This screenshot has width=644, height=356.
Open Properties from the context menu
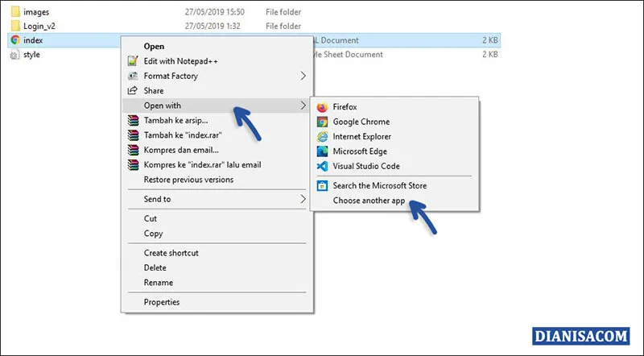(217, 302)
